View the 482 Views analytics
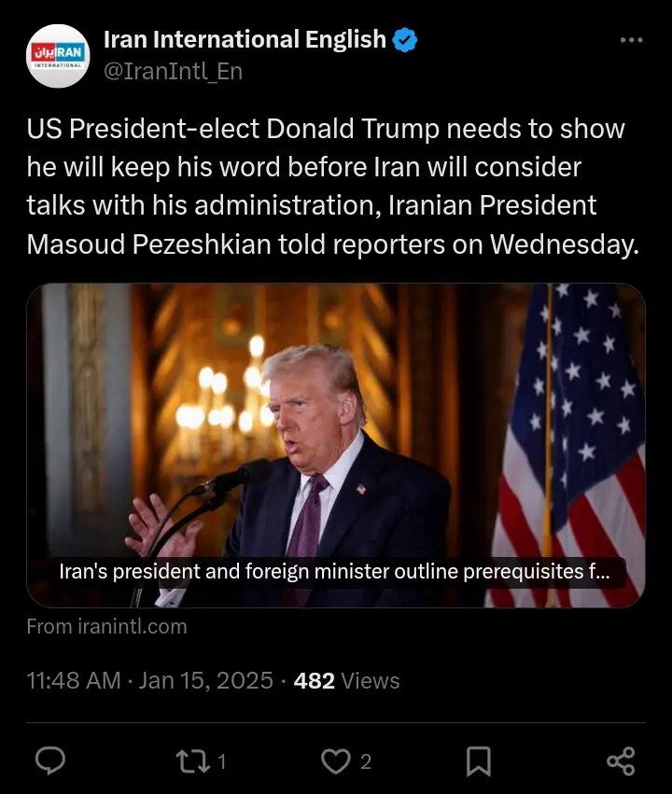This screenshot has height=794, width=672. pyautogui.click(x=346, y=680)
